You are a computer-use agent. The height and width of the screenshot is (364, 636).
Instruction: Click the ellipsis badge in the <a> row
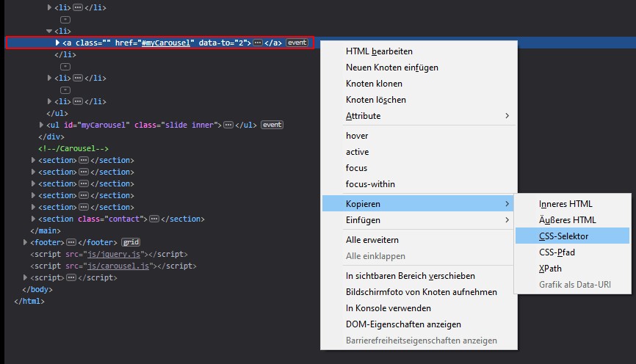click(258, 43)
